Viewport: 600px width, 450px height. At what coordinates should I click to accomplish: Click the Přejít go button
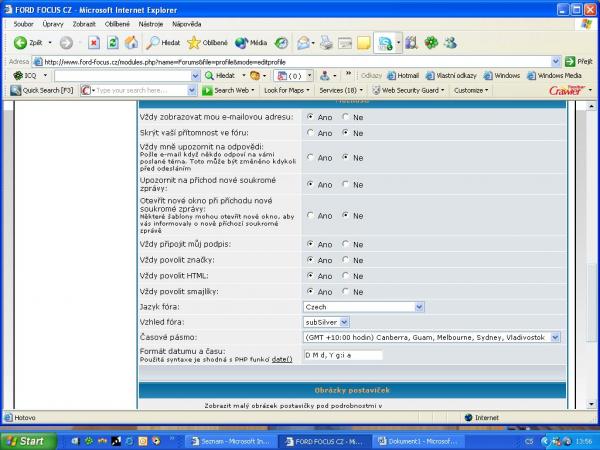pyautogui.click(x=578, y=61)
